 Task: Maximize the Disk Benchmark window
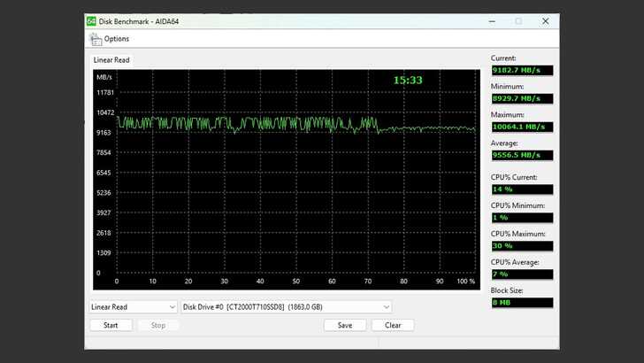pos(518,21)
